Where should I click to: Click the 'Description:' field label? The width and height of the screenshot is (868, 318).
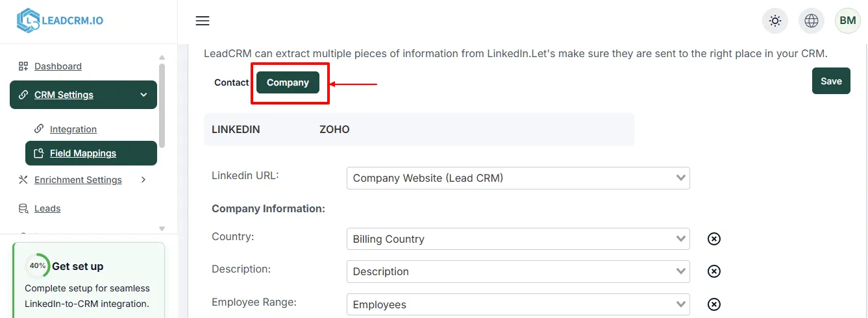(x=242, y=269)
